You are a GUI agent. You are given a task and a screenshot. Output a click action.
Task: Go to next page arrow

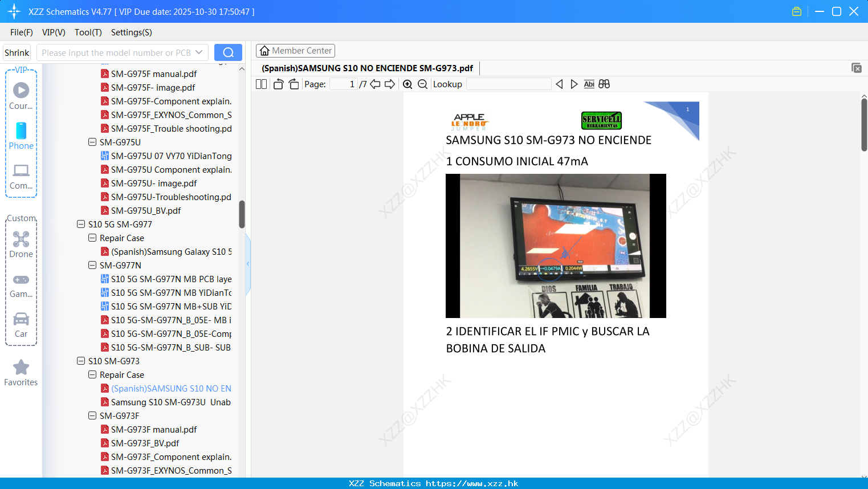pos(390,84)
